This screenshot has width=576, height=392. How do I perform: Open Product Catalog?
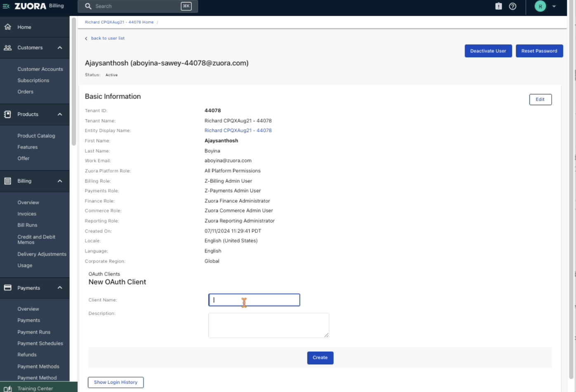click(36, 136)
